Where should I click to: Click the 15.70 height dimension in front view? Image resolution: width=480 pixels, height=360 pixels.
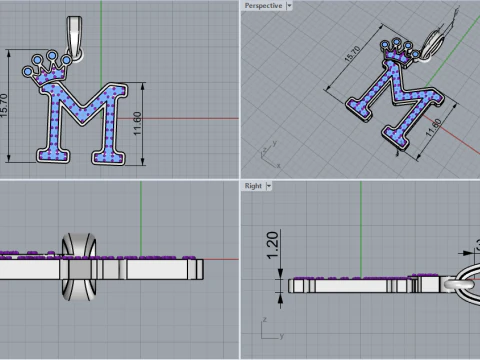(x=3, y=105)
